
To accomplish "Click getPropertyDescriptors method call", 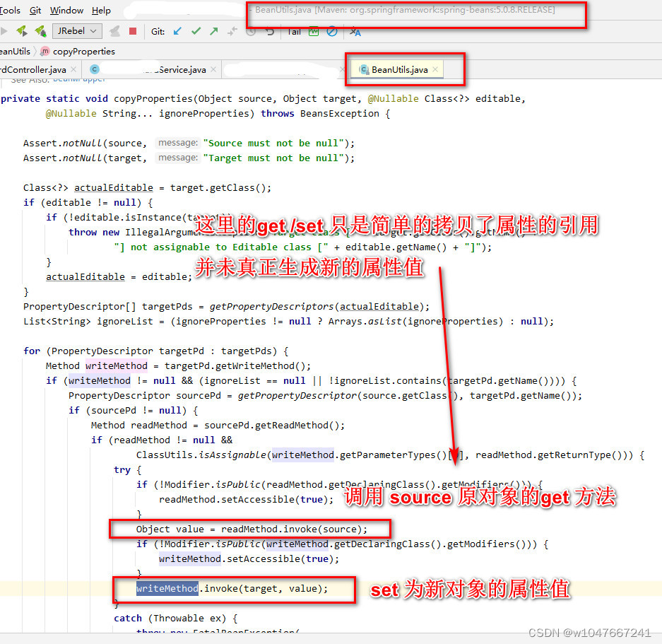I will click(x=271, y=306).
